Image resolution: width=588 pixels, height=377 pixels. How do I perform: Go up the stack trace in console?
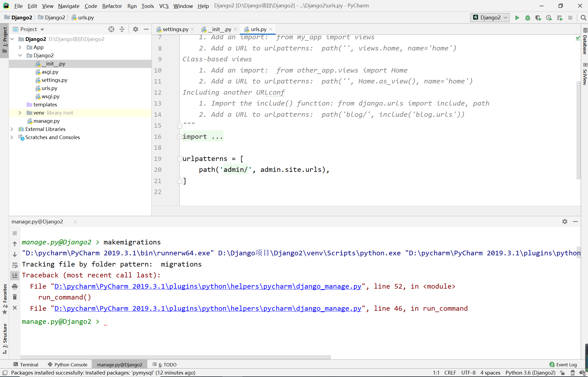15,244
